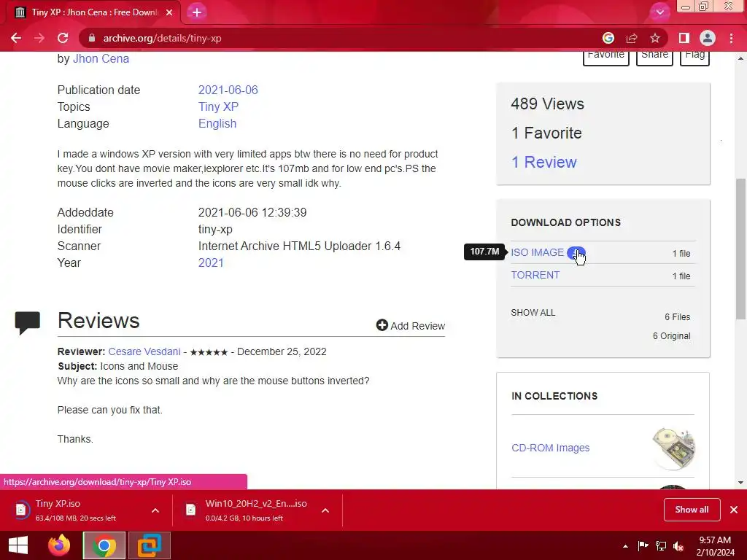The height and width of the screenshot is (560, 747).
Task: Click the Add Review plus icon
Action: [x=382, y=325]
